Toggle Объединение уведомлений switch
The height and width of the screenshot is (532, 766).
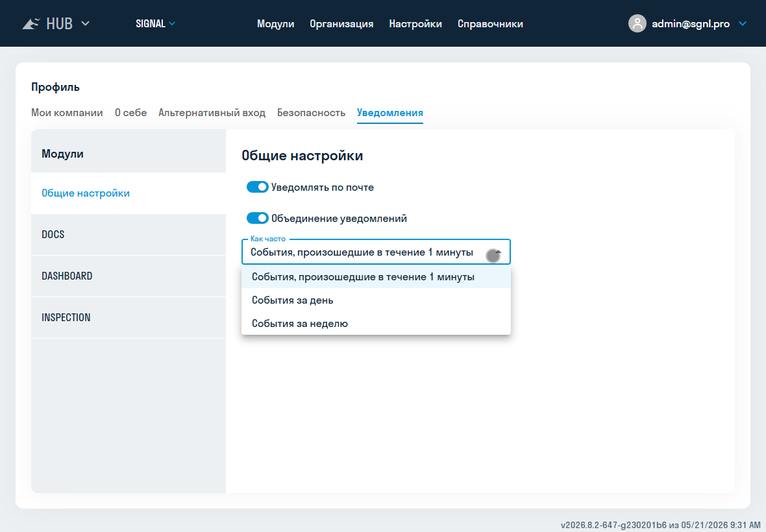(x=258, y=218)
